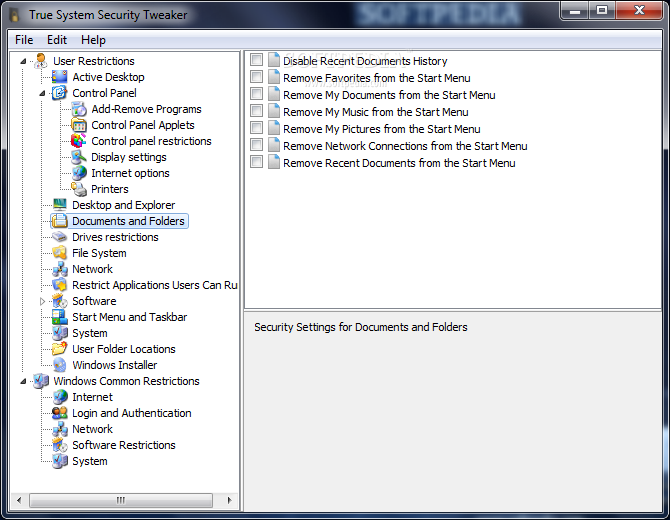Click the Internet options globe icon
Viewport: 670px width, 520px height.
[79, 173]
